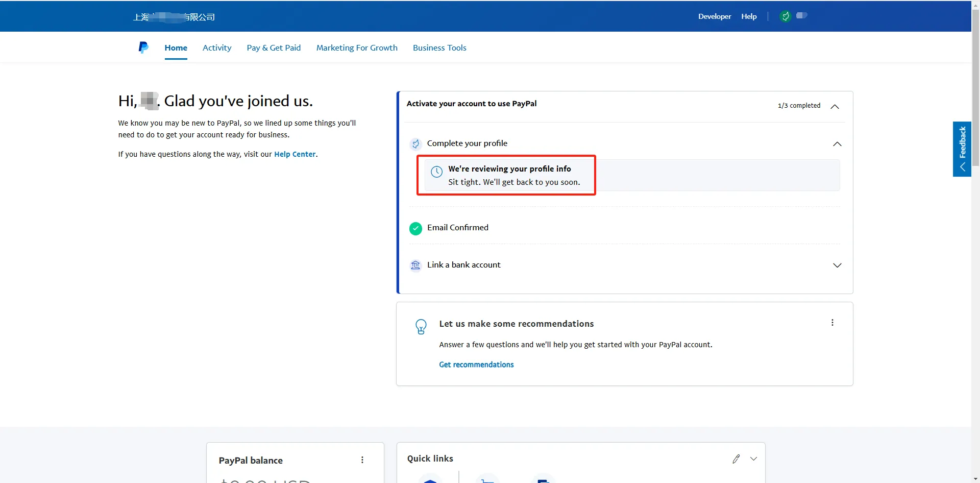Open the Pay & Get Paid menu

pos(274,48)
